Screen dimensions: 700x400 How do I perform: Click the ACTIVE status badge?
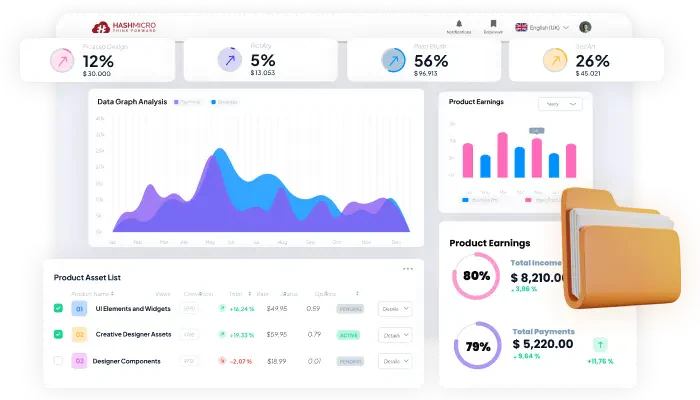pos(349,335)
